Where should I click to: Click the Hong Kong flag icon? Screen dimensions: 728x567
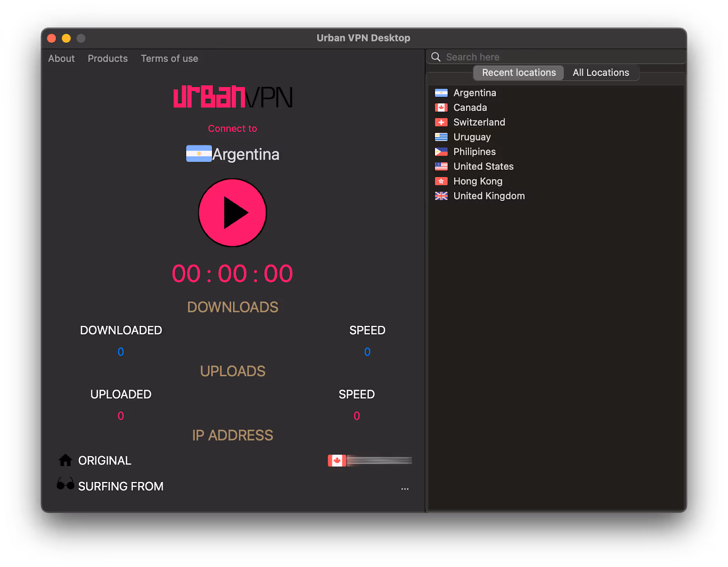441,181
